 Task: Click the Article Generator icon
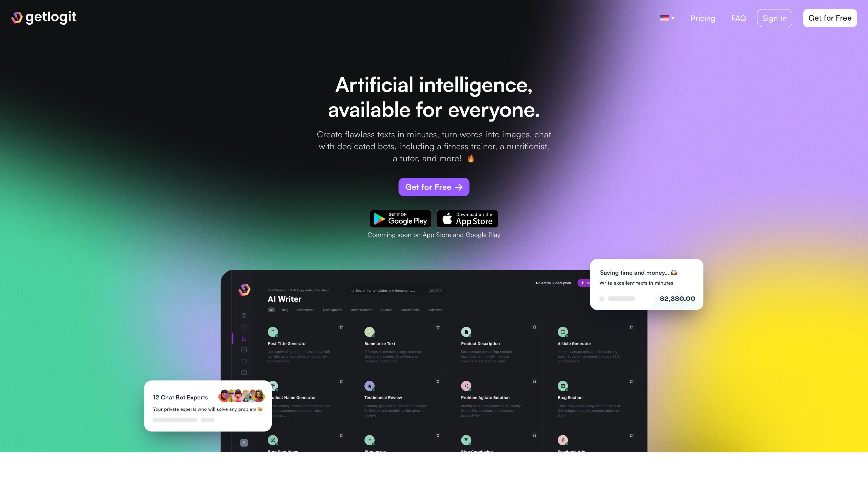(x=563, y=332)
